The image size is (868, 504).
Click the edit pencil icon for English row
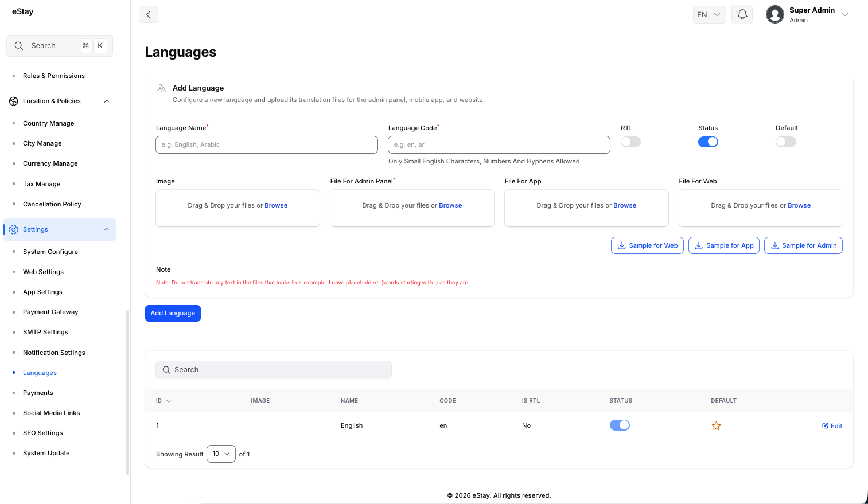click(x=825, y=426)
